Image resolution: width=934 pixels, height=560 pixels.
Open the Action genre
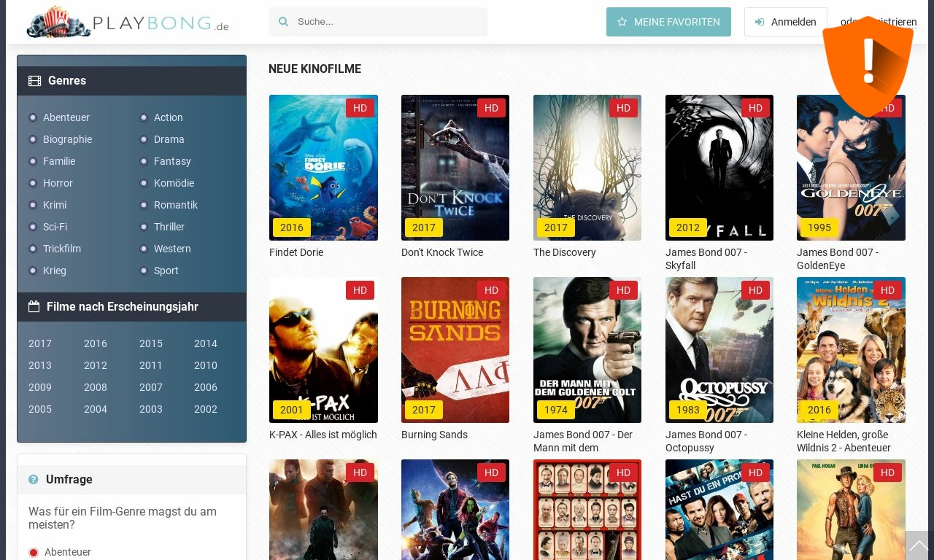tap(169, 117)
